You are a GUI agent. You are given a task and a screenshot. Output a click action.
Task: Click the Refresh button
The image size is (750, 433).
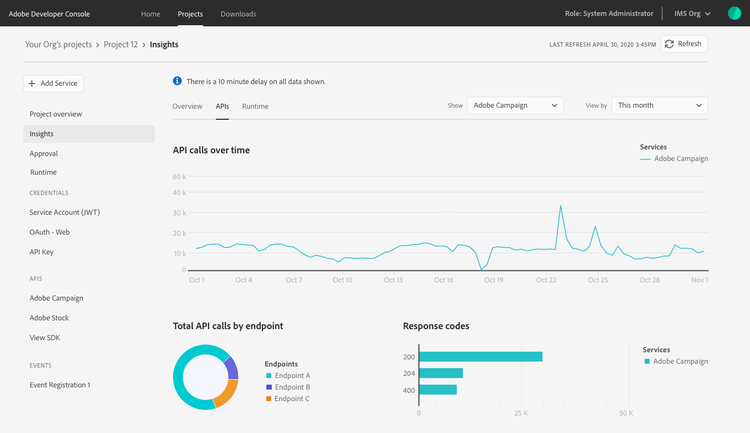684,44
